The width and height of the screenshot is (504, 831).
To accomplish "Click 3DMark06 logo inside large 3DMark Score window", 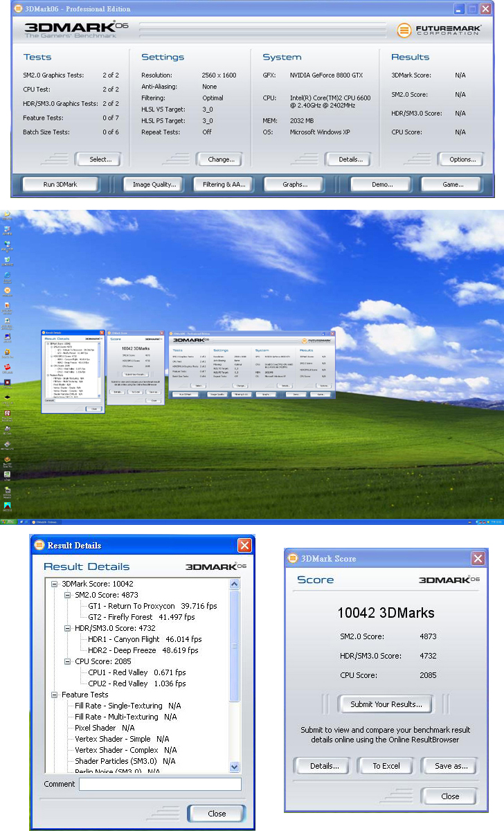I will tap(449, 580).
